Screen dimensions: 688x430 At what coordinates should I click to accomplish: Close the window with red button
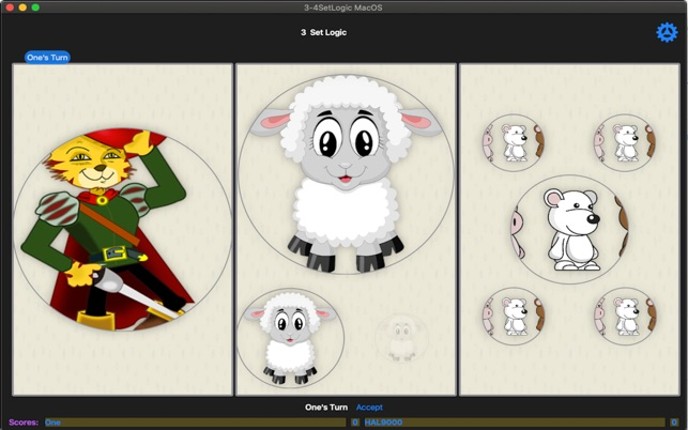point(10,7)
